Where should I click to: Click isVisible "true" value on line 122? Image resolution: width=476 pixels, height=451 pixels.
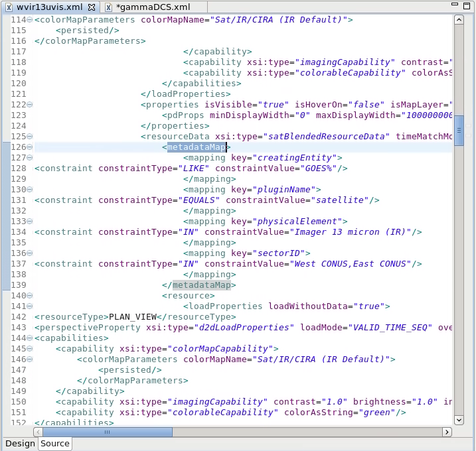point(274,105)
